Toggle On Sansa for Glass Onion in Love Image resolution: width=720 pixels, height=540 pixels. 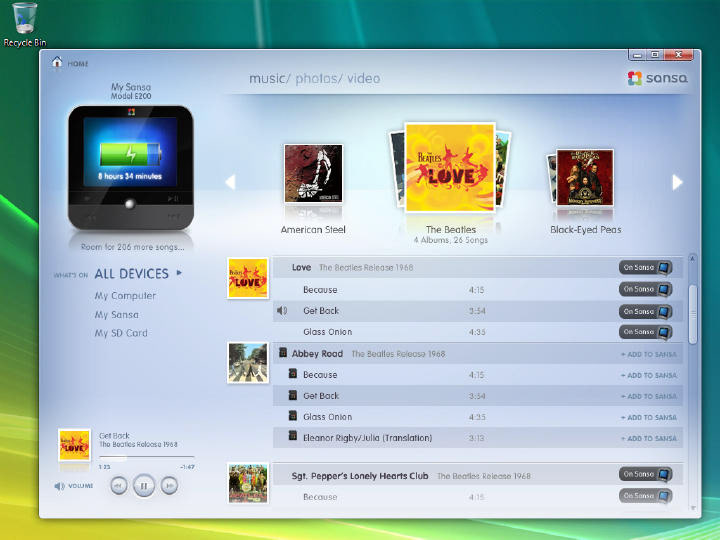click(x=645, y=332)
